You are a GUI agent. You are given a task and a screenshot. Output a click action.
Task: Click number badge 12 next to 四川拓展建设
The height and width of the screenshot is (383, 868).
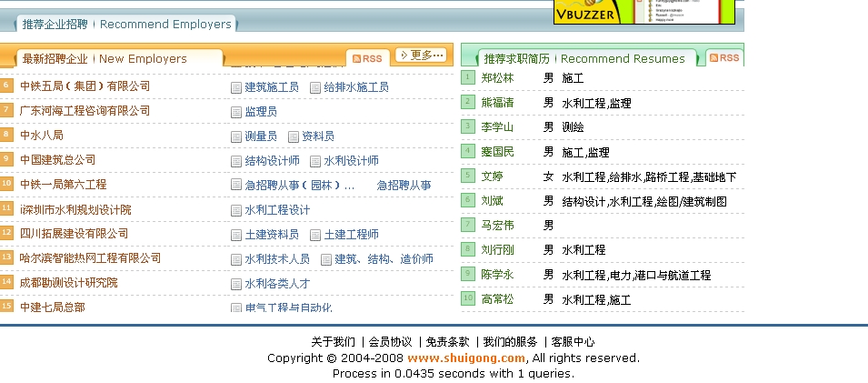(6, 233)
